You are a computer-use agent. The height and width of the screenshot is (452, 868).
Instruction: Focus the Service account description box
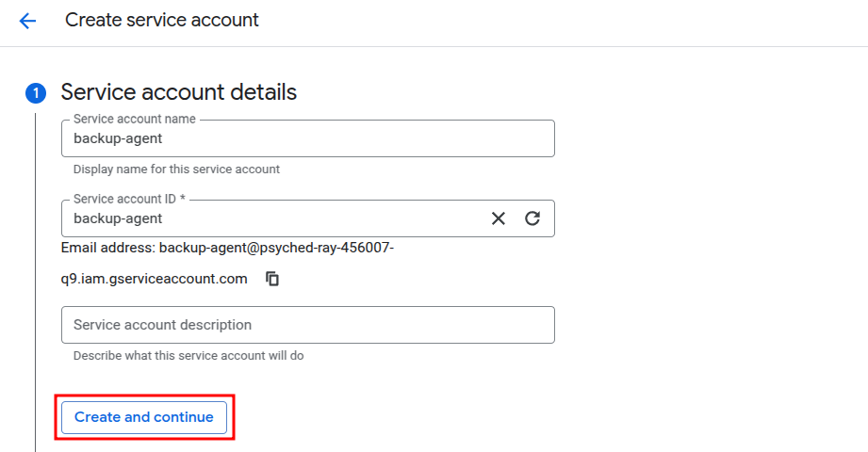tap(308, 325)
